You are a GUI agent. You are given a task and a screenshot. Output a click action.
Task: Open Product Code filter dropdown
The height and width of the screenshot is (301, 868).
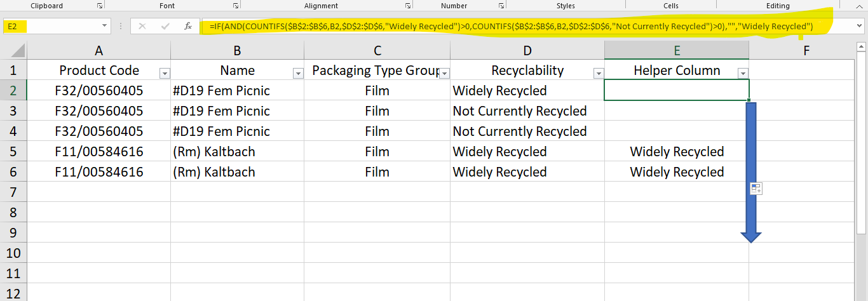coord(165,74)
